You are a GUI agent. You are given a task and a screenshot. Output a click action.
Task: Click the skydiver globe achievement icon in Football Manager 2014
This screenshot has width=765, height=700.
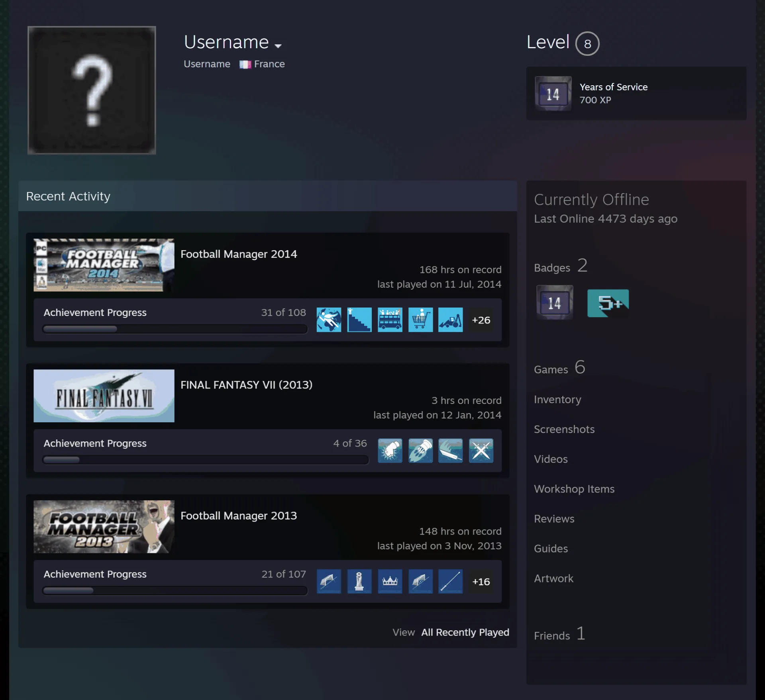pyautogui.click(x=329, y=320)
